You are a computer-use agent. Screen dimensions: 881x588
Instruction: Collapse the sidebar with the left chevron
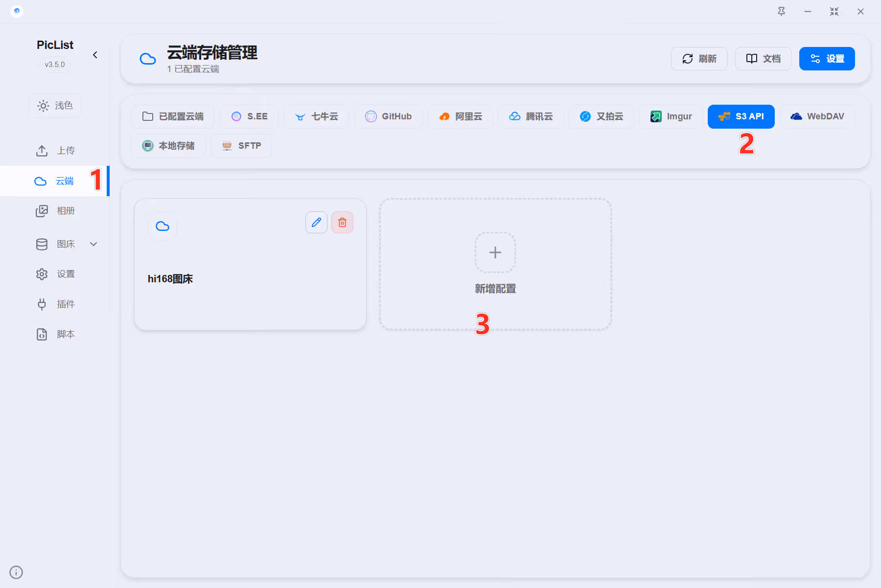pyautogui.click(x=95, y=55)
